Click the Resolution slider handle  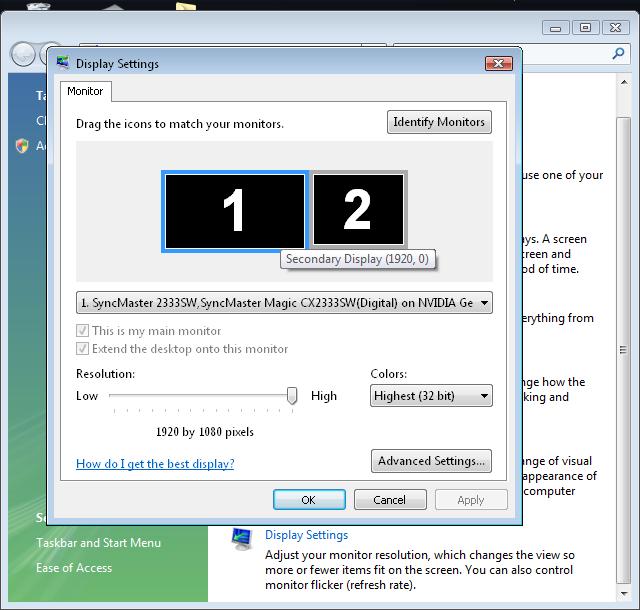292,396
